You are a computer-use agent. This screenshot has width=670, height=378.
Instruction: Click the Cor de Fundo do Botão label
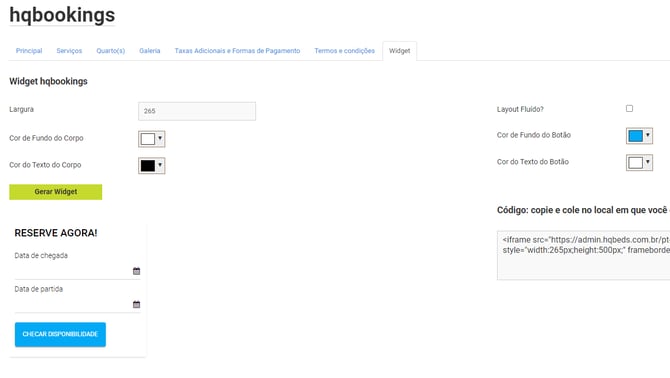pos(534,135)
